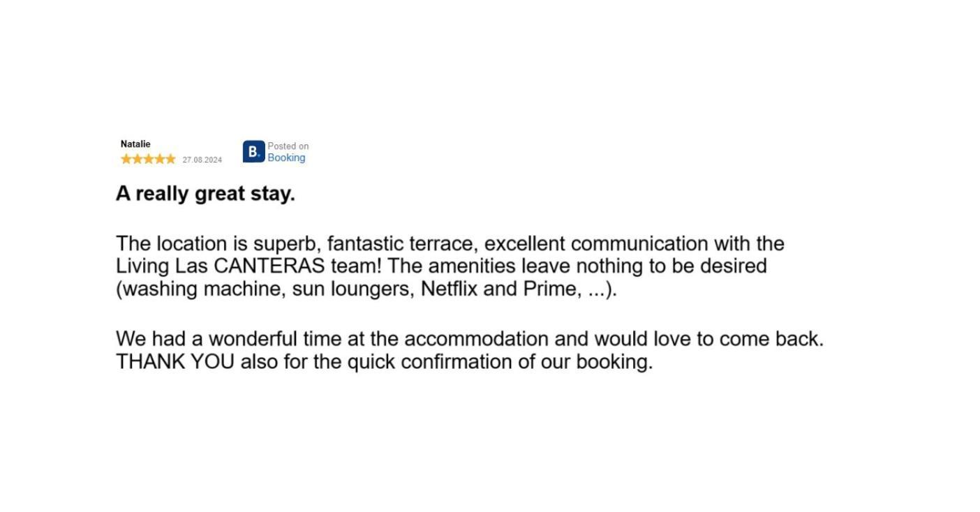Click the words 'quick confirmation'
The image size is (980, 512).
point(430,361)
